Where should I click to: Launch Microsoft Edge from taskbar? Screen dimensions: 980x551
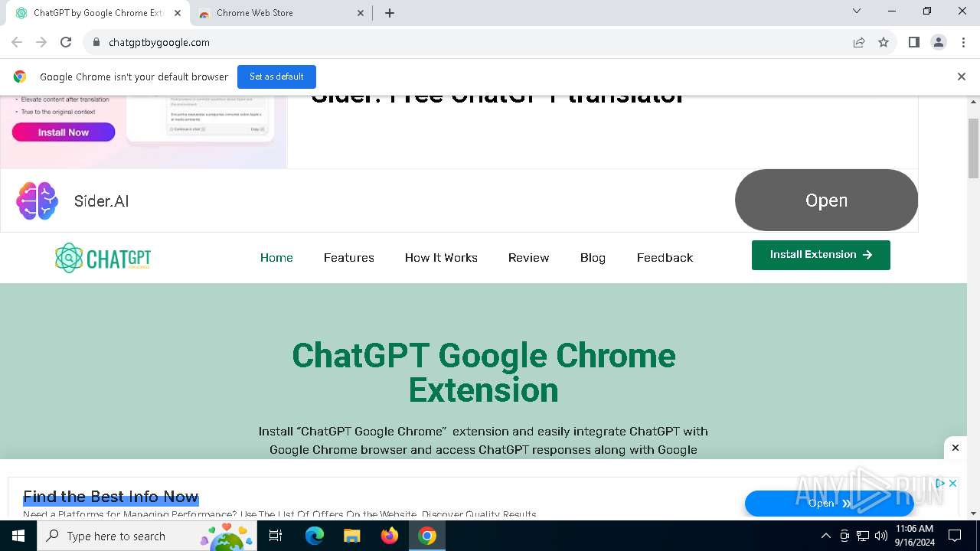pos(315,536)
